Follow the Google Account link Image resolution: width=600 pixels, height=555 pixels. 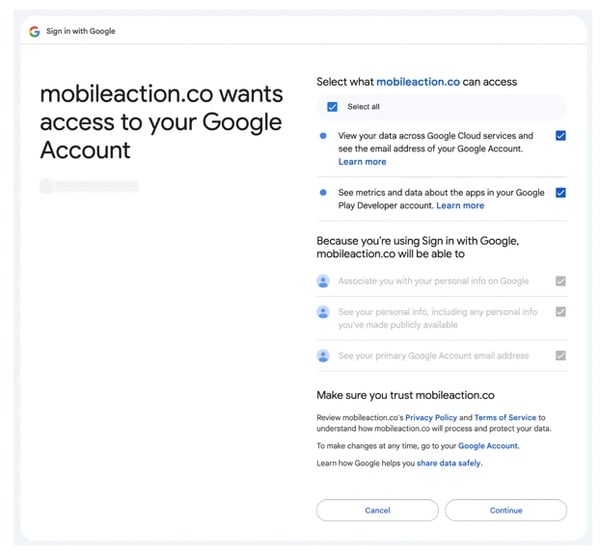488,446
